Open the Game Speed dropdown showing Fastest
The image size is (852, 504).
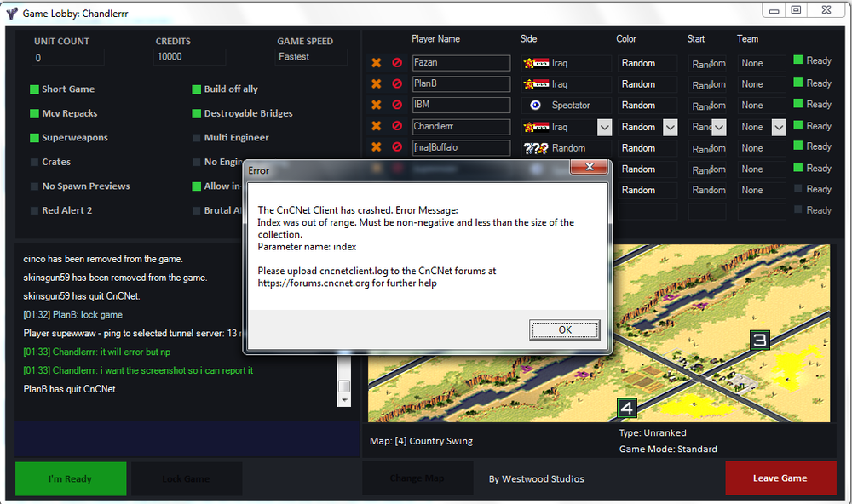311,57
